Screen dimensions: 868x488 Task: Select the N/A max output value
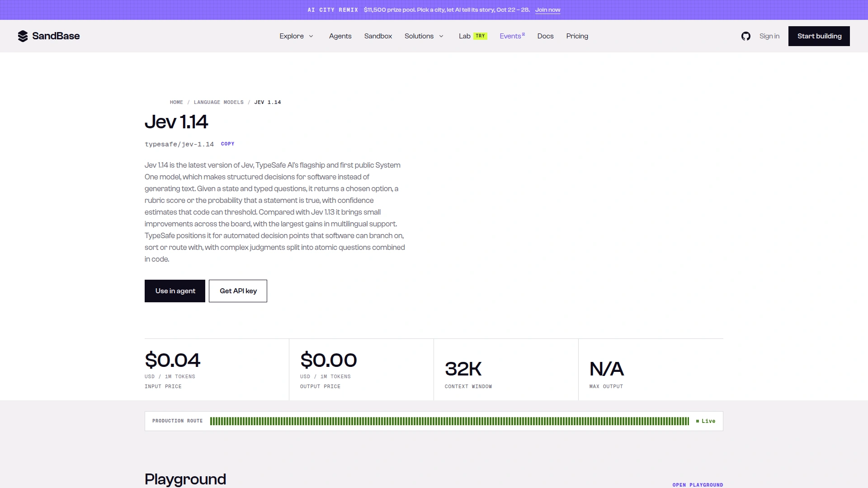click(x=607, y=369)
